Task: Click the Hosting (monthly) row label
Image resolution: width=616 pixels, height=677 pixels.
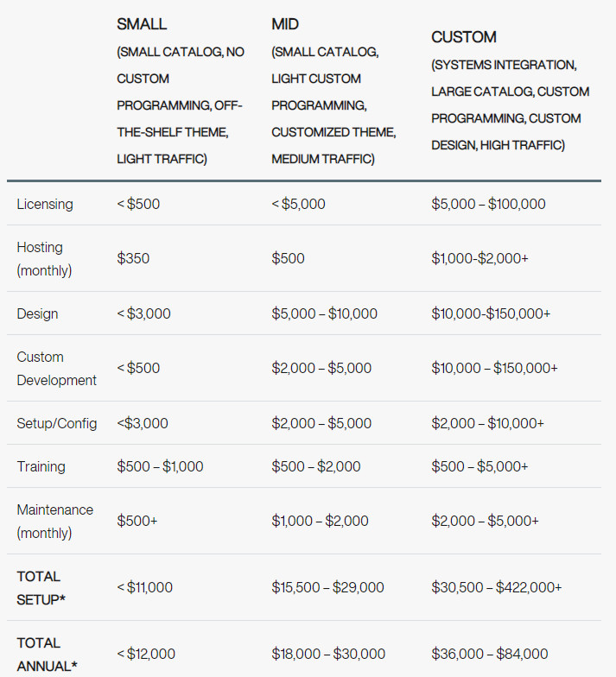Action: click(x=45, y=259)
